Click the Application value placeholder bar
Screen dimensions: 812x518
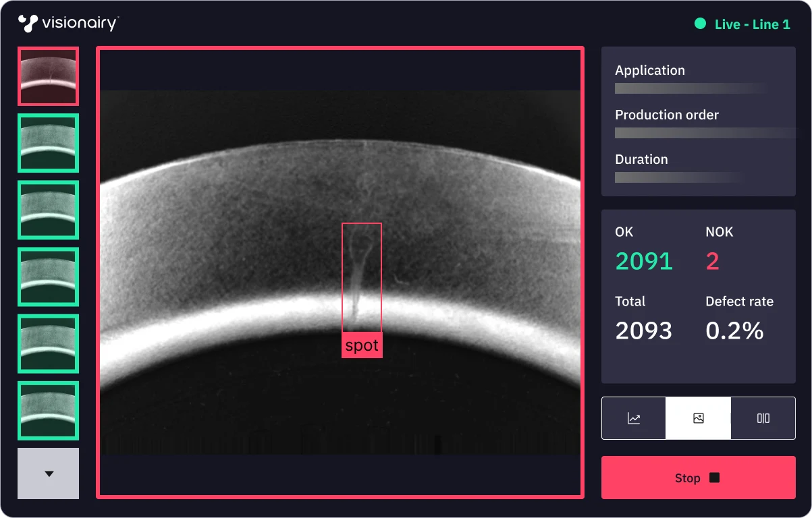692,88
